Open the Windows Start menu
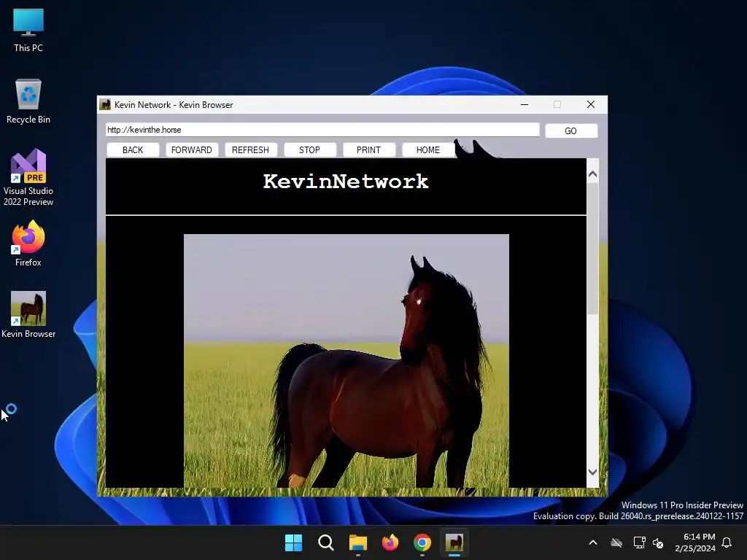747x560 pixels. (x=293, y=542)
